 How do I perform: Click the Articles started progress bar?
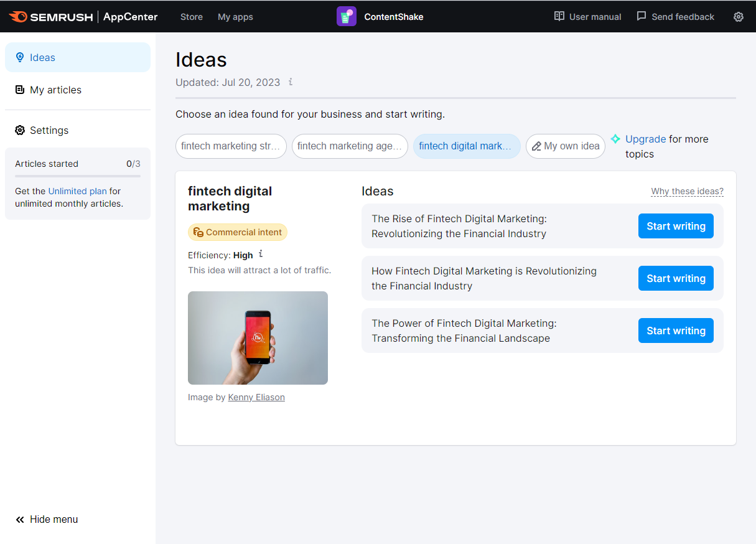point(78,176)
